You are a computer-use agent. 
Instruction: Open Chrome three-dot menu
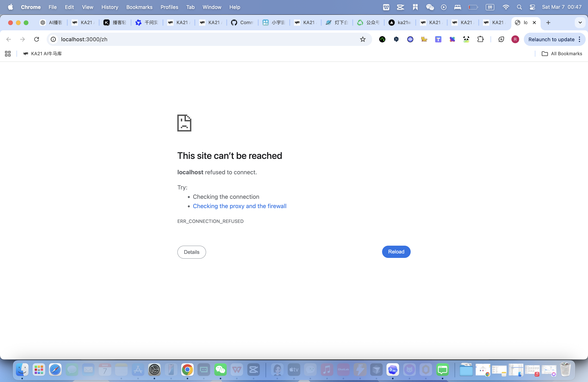pos(580,39)
